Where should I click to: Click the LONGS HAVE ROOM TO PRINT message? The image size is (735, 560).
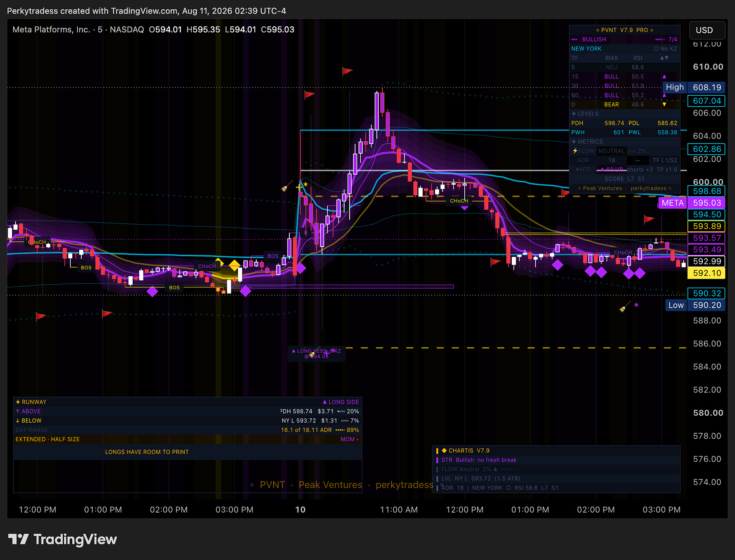pos(147,452)
